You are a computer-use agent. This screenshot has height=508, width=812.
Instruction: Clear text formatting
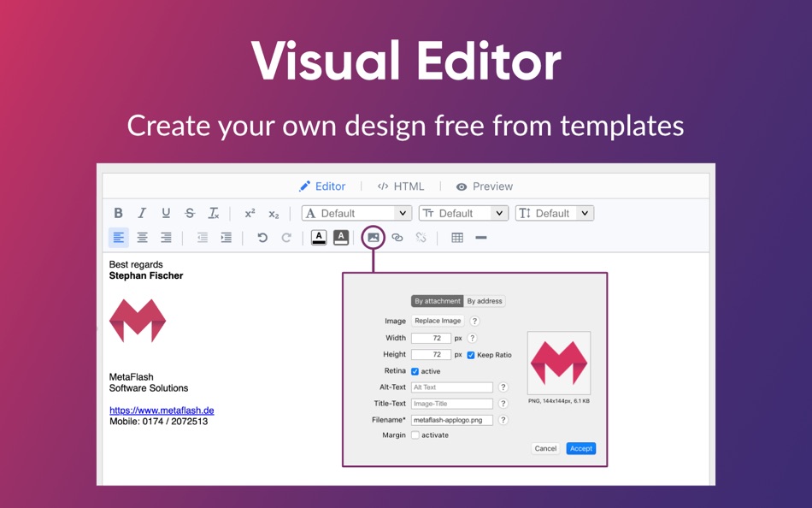[x=214, y=213]
